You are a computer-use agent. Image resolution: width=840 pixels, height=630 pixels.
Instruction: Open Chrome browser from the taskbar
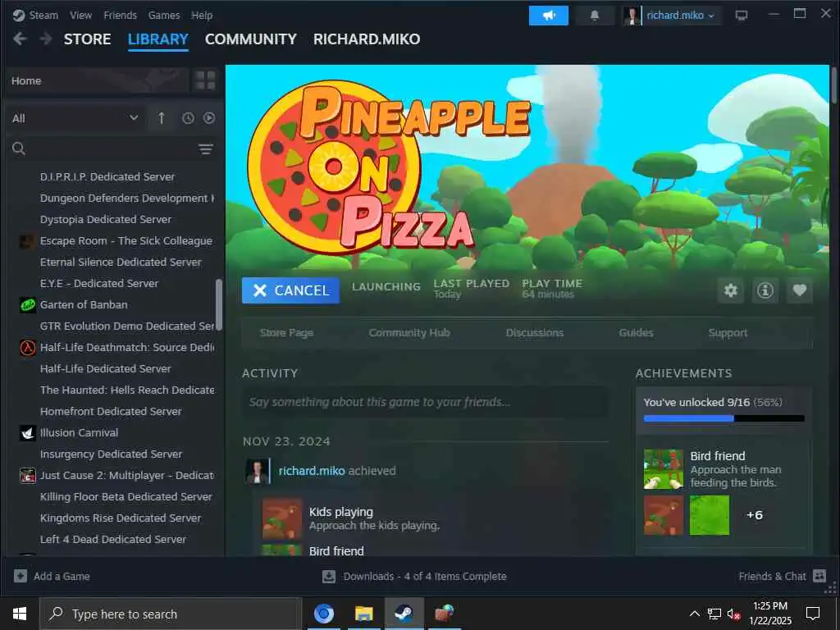[323, 613]
